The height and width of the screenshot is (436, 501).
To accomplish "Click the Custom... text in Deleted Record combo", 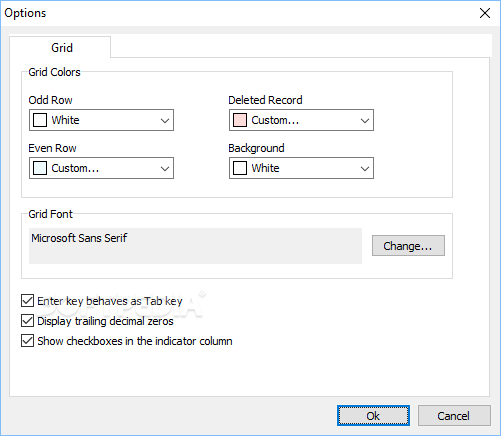I will pos(275,120).
